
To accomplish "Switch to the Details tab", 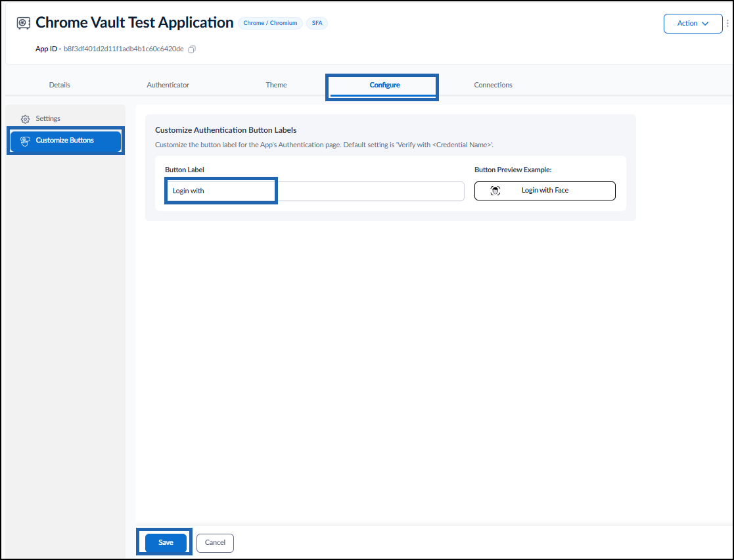I will click(x=59, y=85).
